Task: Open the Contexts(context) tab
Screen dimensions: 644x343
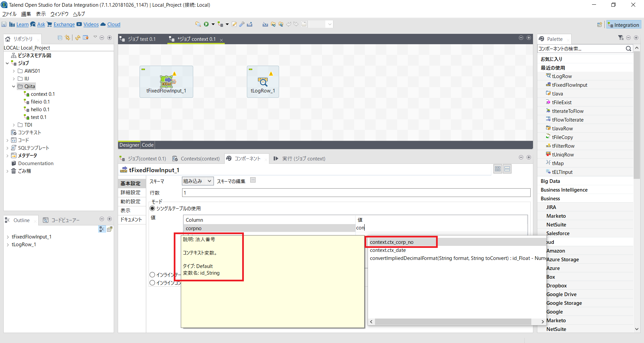Action: [200, 158]
